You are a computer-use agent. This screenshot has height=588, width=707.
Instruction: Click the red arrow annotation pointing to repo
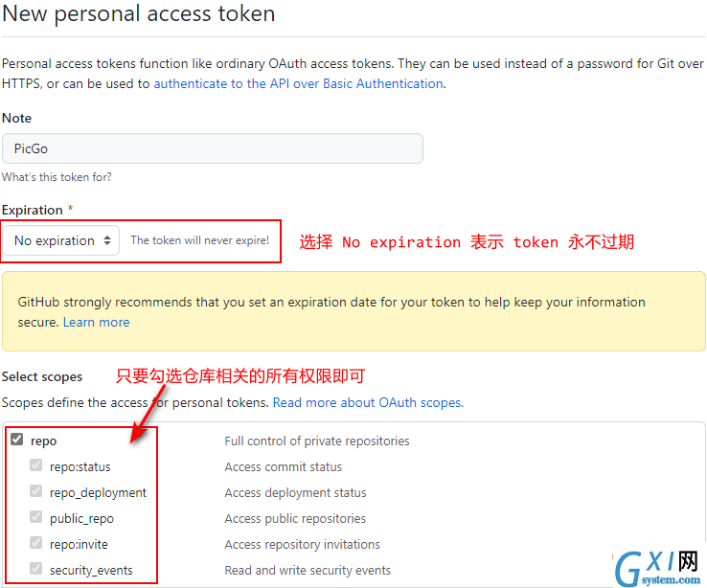pyautogui.click(x=147, y=414)
